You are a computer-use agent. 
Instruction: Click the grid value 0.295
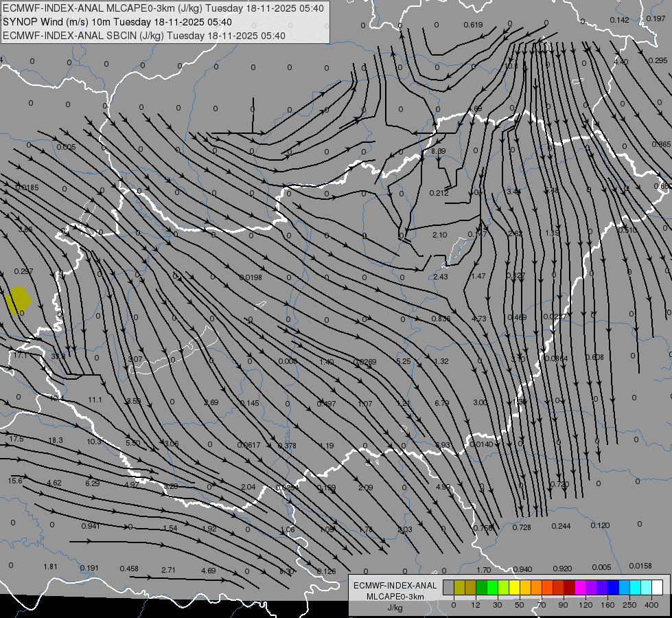pyautogui.click(x=658, y=60)
